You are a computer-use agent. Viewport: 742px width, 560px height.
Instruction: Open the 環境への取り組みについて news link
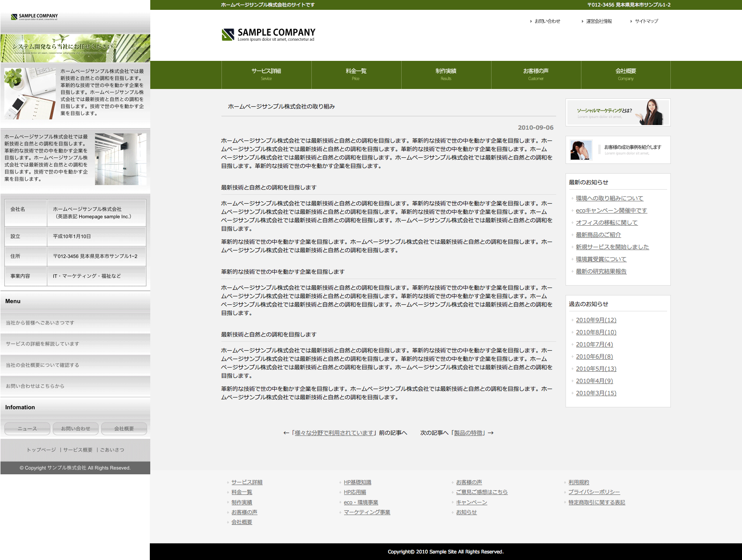[609, 199]
